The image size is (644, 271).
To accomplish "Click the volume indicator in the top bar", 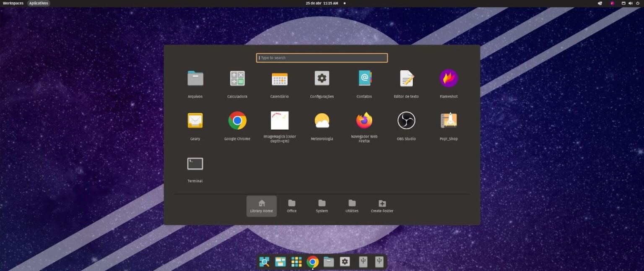I will click(630, 3).
